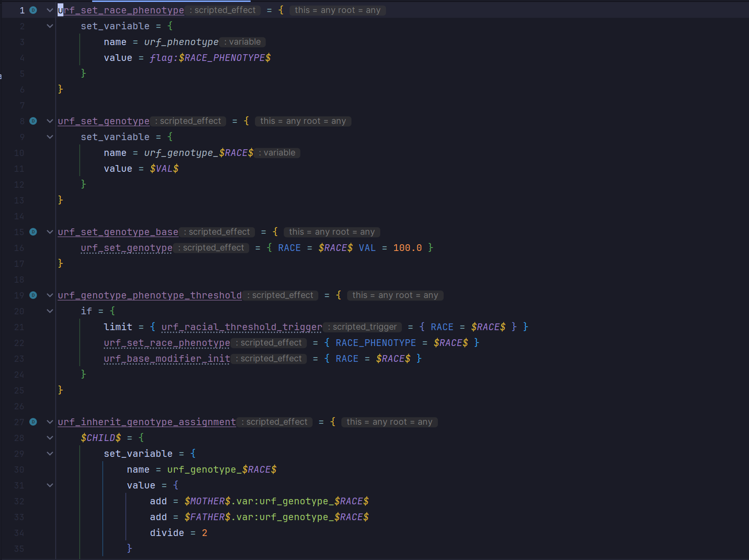This screenshot has height=560, width=749.
Task: Click $CHILD$ parameter on line 28
Action: (x=101, y=438)
